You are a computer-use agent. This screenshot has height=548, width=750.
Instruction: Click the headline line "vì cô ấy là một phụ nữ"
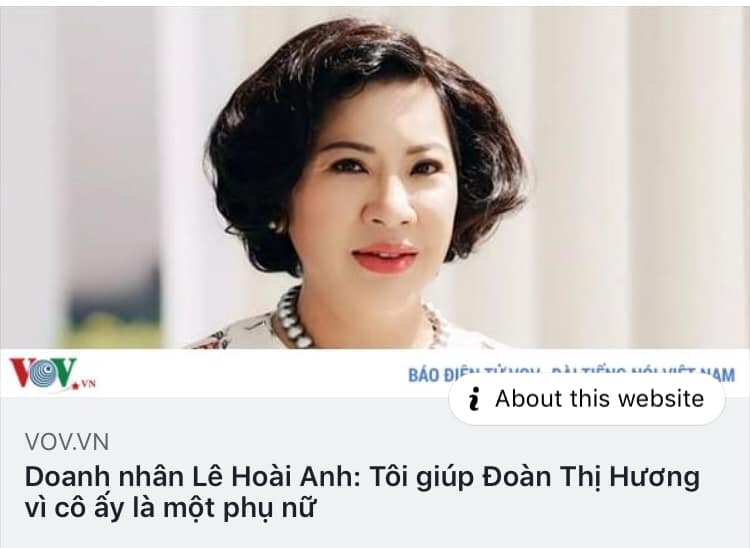pyautogui.click(x=170, y=507)
